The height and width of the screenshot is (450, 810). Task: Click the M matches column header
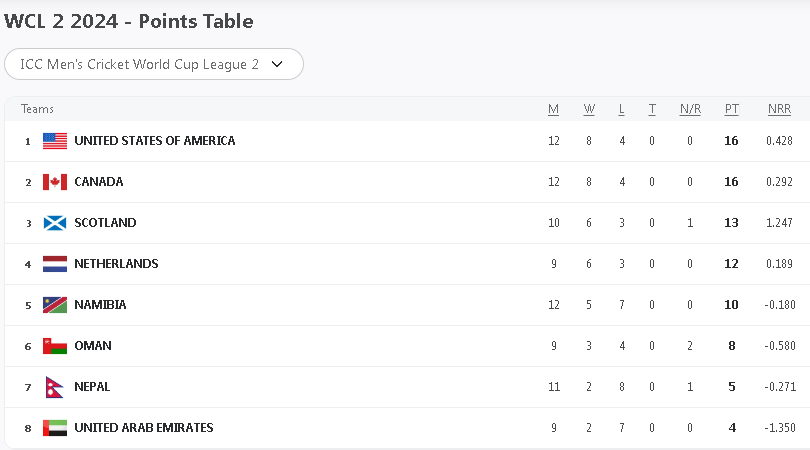tap(553, 109)
